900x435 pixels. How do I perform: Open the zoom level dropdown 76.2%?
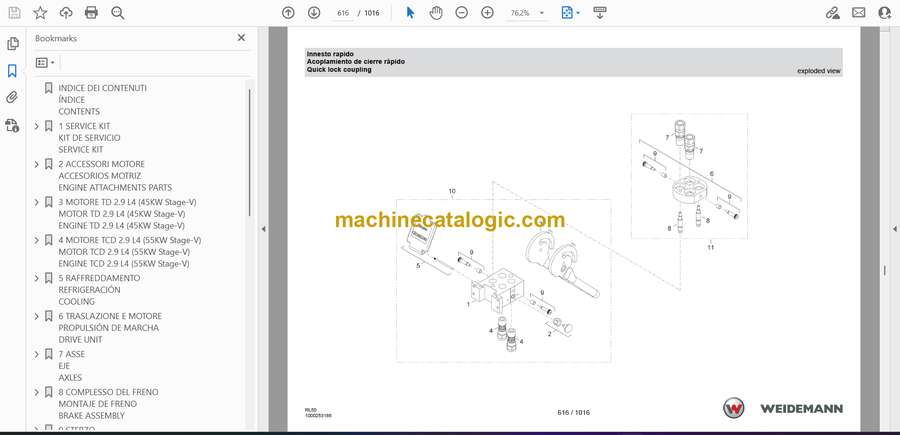coord(525,13)
